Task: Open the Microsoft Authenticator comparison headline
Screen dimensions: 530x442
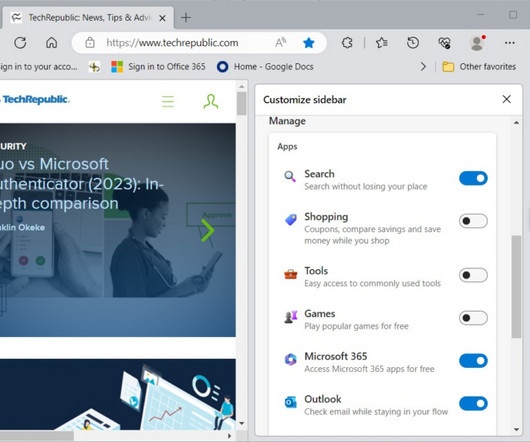Action: (x=81, y=183)
